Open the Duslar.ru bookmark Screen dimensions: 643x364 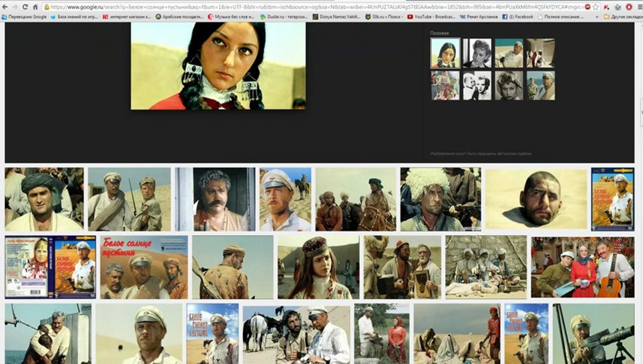coord(284,17)
